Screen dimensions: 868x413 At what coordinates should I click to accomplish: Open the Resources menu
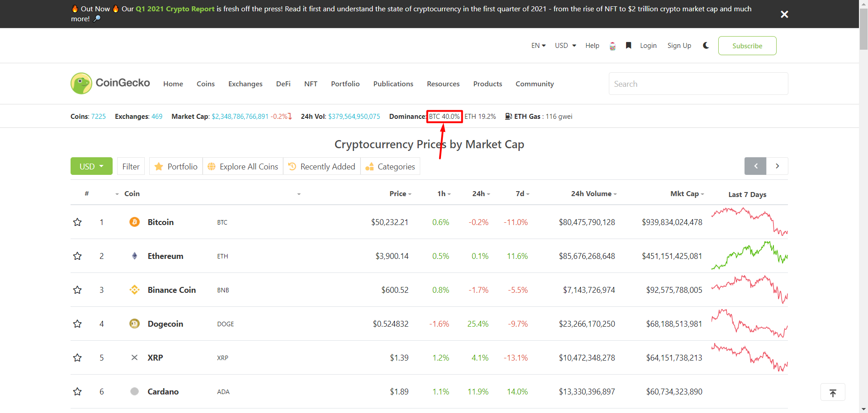(x=443, y=84)
